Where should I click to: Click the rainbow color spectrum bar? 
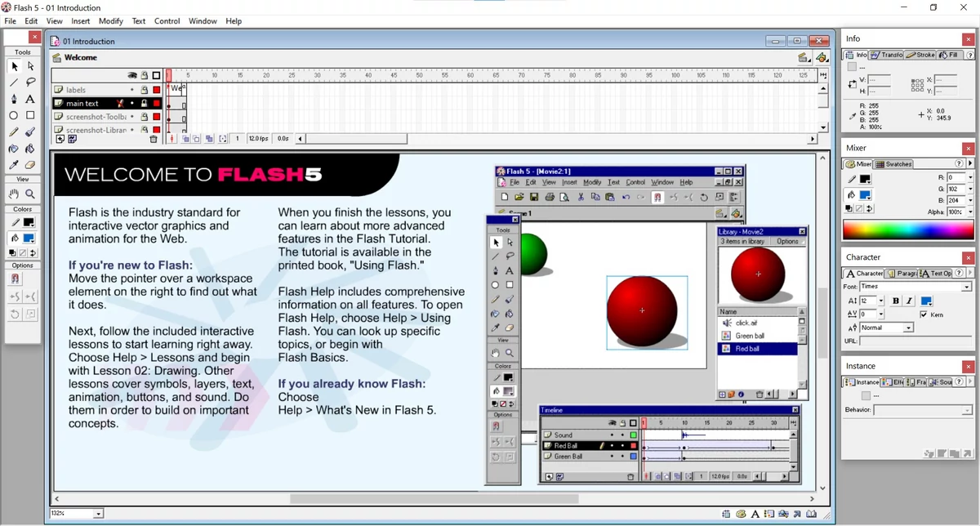click(908, 230)
